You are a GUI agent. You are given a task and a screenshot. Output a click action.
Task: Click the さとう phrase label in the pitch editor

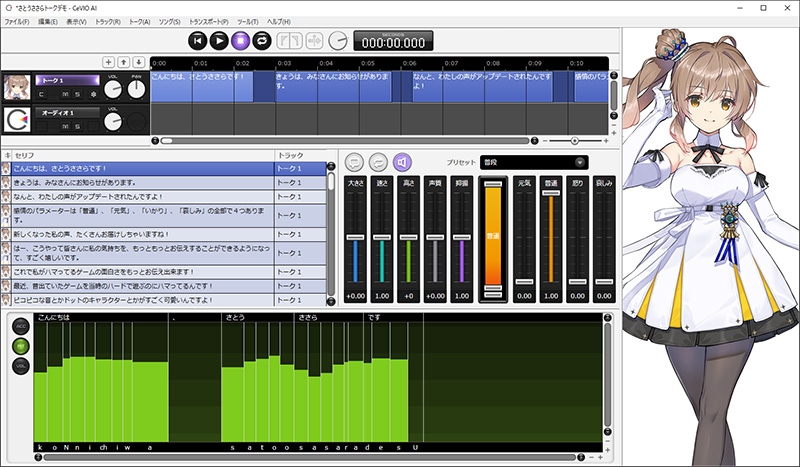pos(235,317)
